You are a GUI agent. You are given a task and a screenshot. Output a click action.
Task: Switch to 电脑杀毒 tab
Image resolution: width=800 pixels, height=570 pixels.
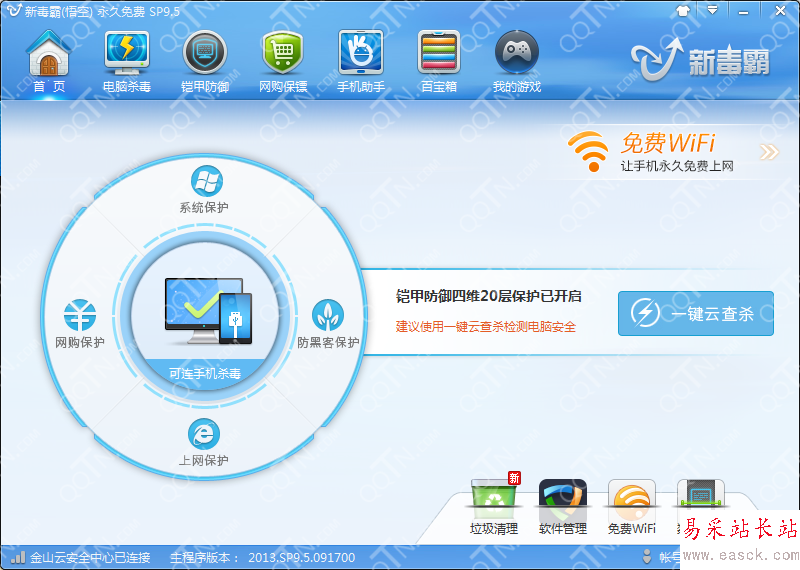point(127,63)
